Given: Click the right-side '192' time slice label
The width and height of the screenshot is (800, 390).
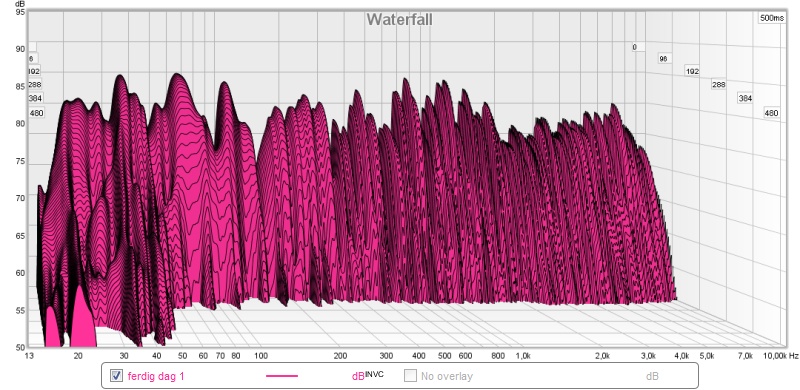Looking at the screenshot, I should pyautogui.click(x=692, y=71).
